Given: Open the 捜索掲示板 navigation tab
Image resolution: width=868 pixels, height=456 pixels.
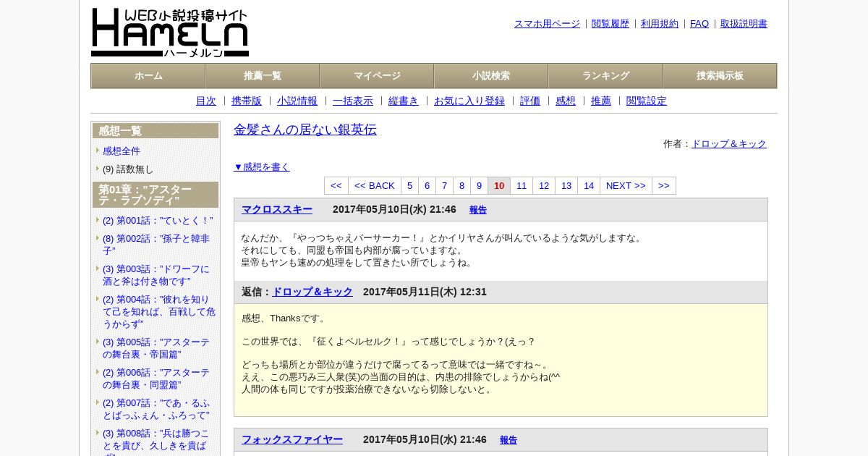Looking at the screenshot, I should 720,76.
